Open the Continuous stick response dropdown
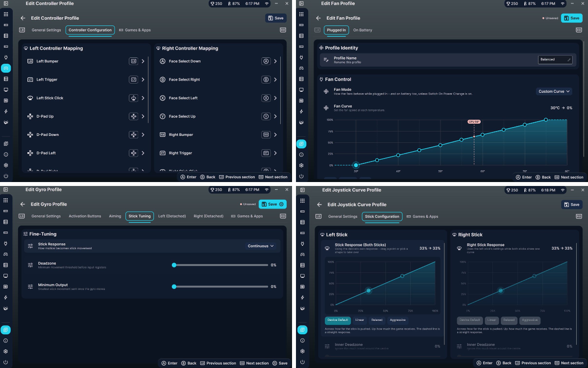The width and height of the screenshot is (588, 368). tap(261, 246)
